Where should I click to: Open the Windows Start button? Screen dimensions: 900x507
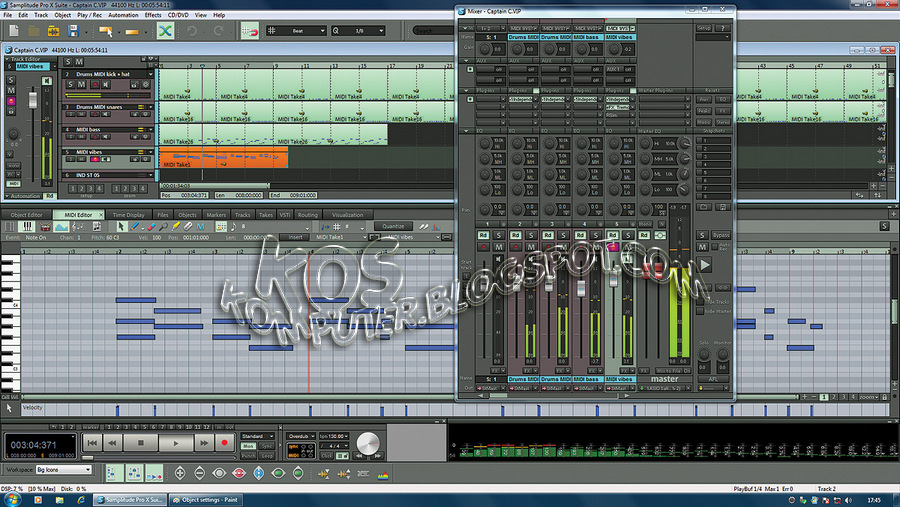pyautogui.click(x=11, y=500)
